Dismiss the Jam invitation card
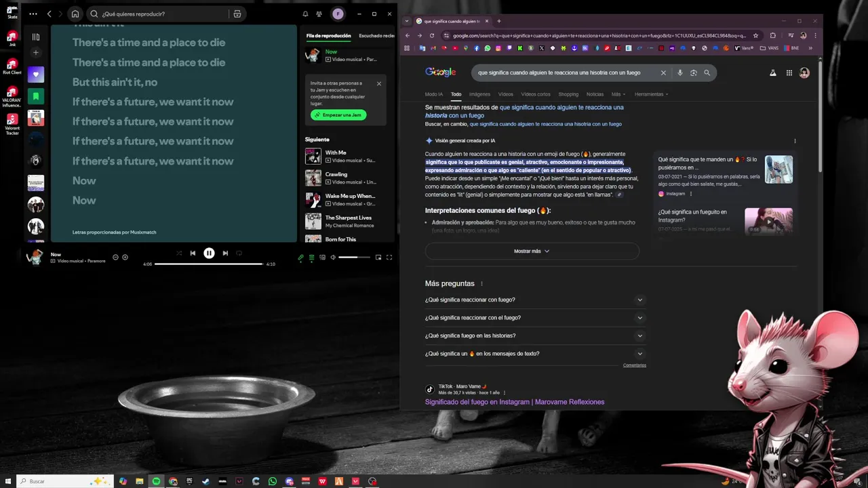 tap(379, 83)
